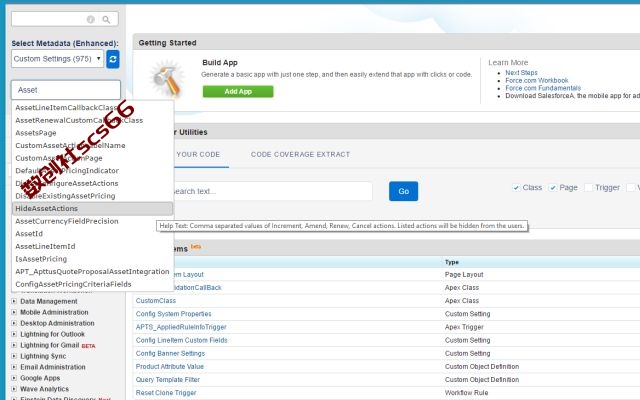Expand Desktop Administration tree node
Viewport: 640px width, 400px height.
click(x=14, y=323)
